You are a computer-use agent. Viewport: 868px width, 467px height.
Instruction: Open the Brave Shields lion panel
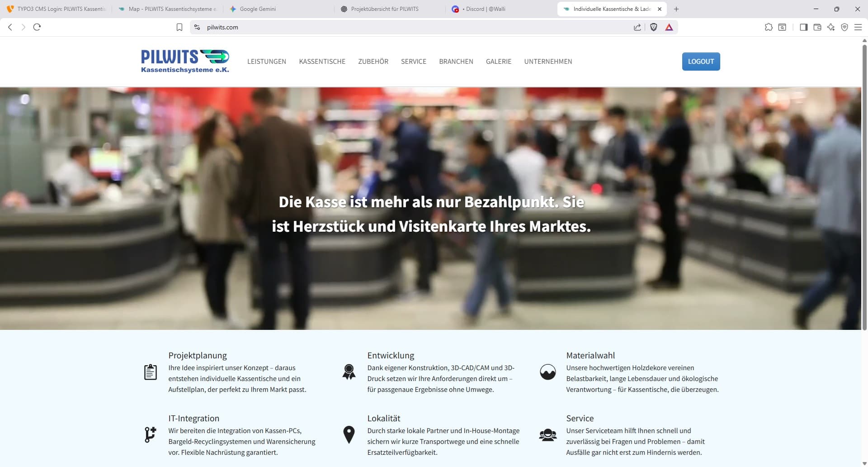(654, 27)
